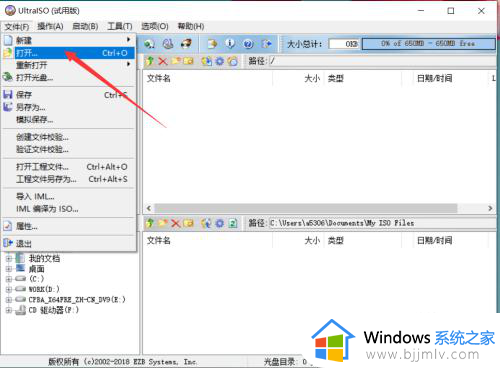Viewport: 500px width, 368px height.
Task: Click the blue gear icon in the local files toolbar
Action: [x=220, y=223]
